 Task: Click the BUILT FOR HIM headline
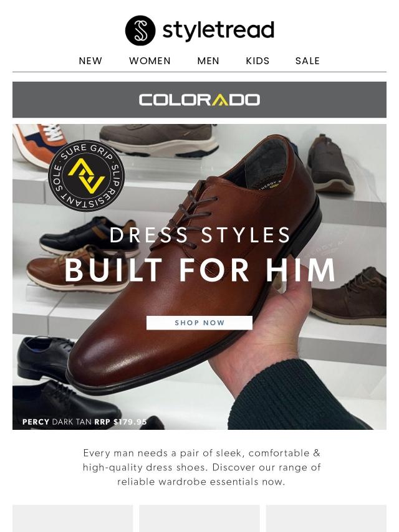[199, 270]
